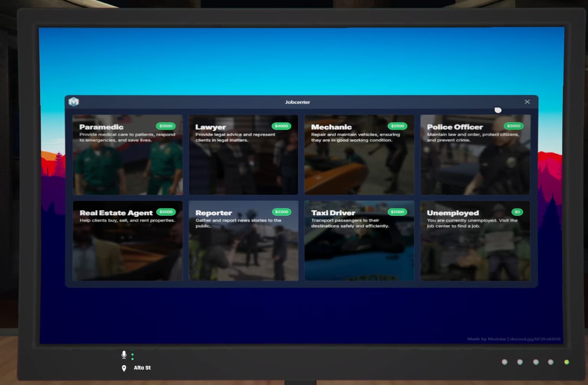Click the white shield icon near top right

pyautogui.click(x=498, y=110)
